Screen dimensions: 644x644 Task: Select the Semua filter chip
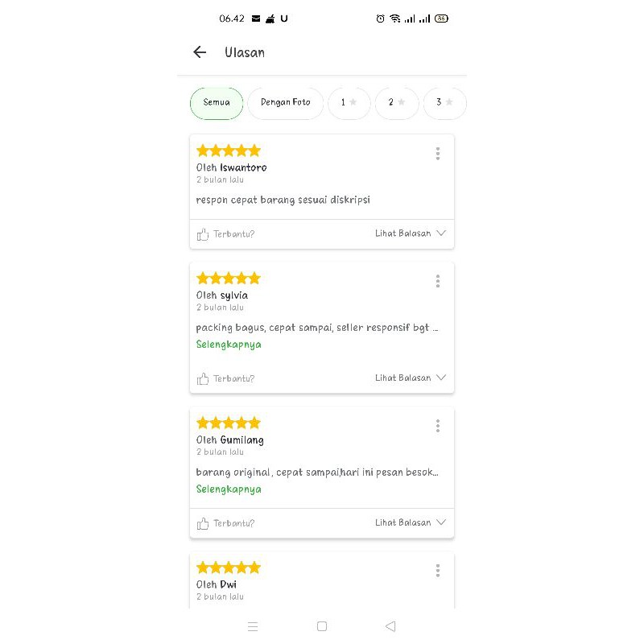(x=217, y=103)
